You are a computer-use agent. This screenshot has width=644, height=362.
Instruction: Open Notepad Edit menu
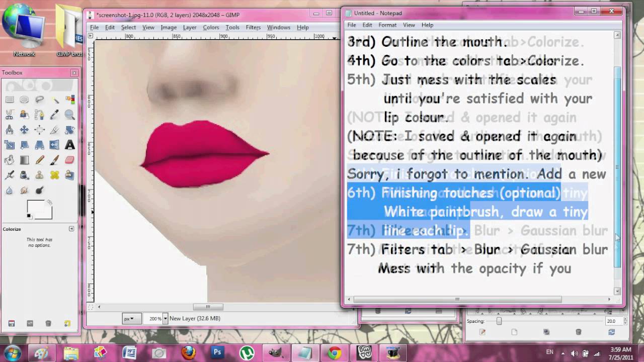click(x=367, y=25)
